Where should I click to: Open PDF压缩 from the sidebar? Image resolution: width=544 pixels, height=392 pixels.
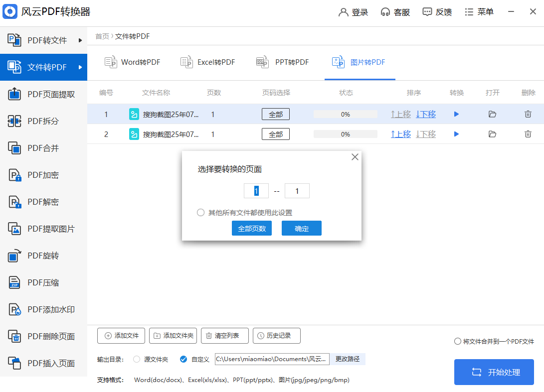pyautogui.click(x=43, y=283)
